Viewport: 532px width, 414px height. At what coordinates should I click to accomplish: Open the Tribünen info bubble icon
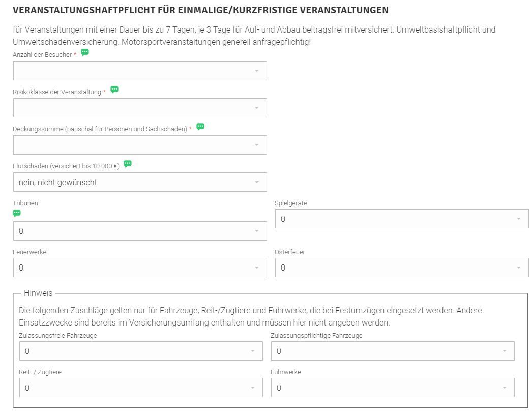pyautogui.click(x=17, y=213)
